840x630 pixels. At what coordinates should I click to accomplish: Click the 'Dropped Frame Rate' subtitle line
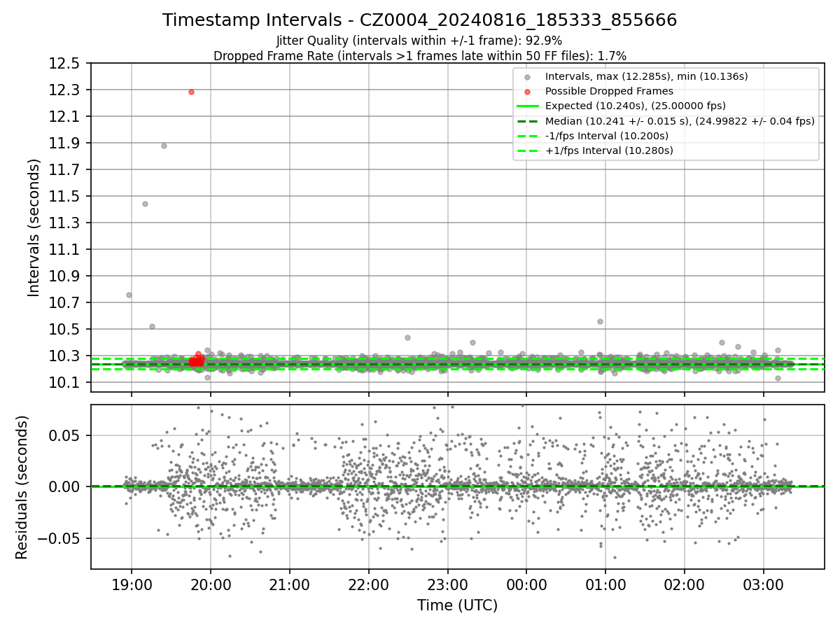[x=419, y=55]
